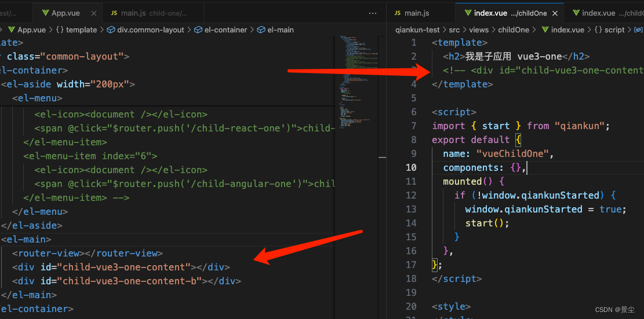Click the h2 '我是子应用 vue3-one' line

[x=516, y=57]
